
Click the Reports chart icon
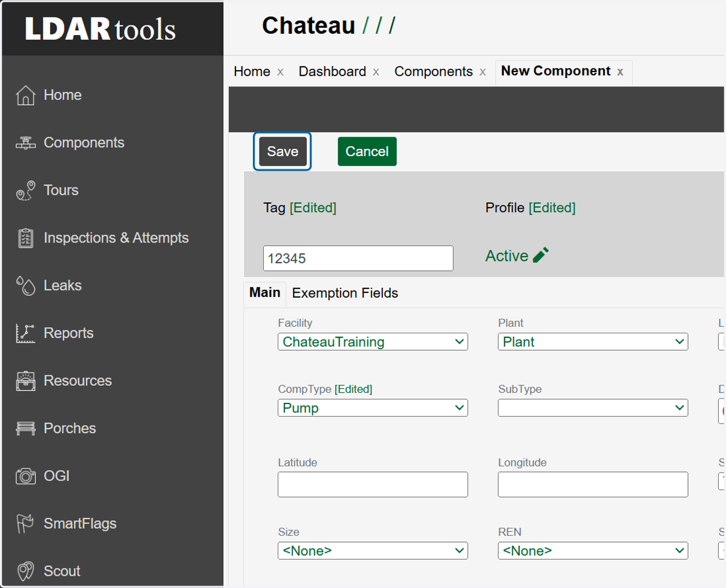coord(25,333)
